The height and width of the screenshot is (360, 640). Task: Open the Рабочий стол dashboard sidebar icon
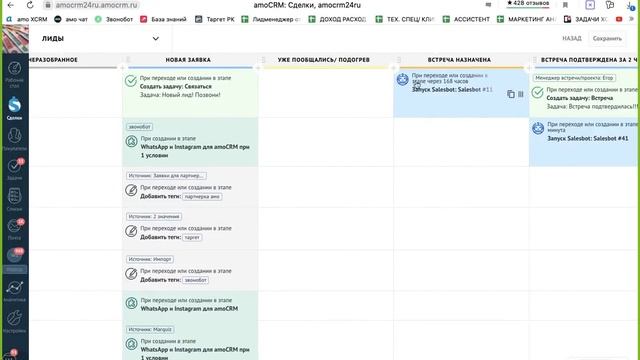coord(14,73)
